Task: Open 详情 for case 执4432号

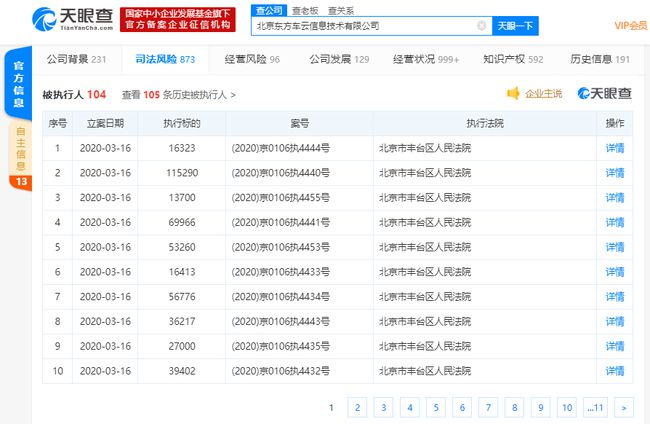Action: (x=615, y=371)
